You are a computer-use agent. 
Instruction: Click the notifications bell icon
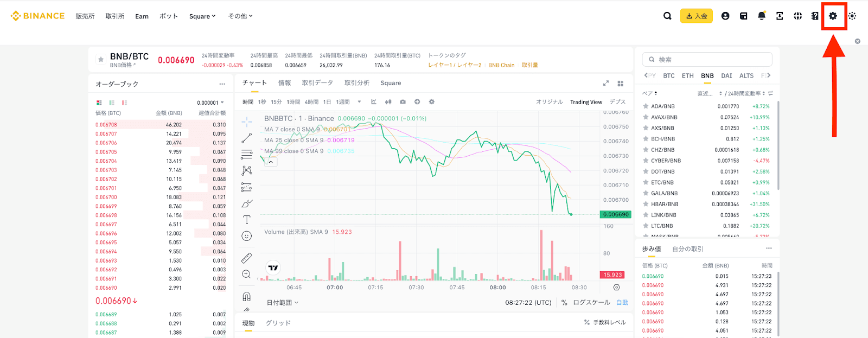click(762, 16)
